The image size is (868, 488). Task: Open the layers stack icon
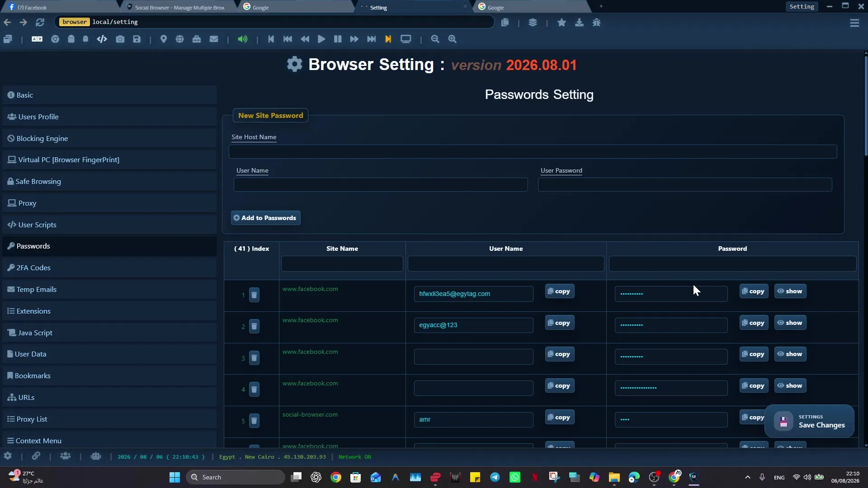coord(533,22)
